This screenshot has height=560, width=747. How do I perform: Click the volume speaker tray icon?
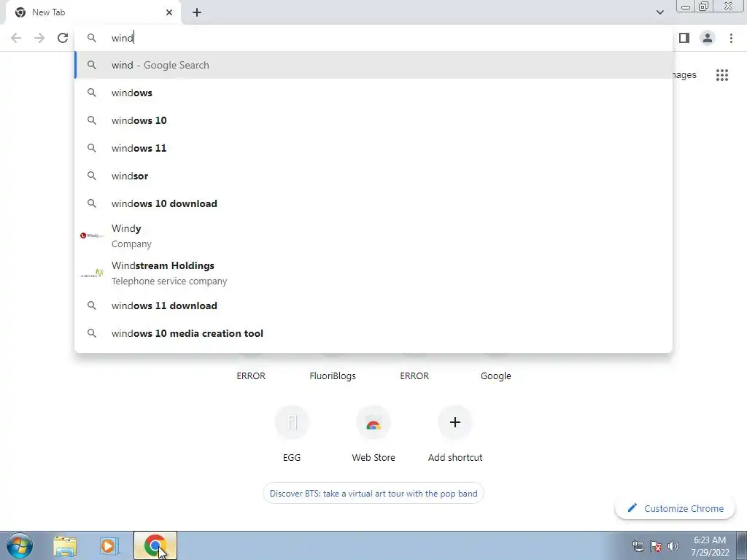click(x=673, y=546)
